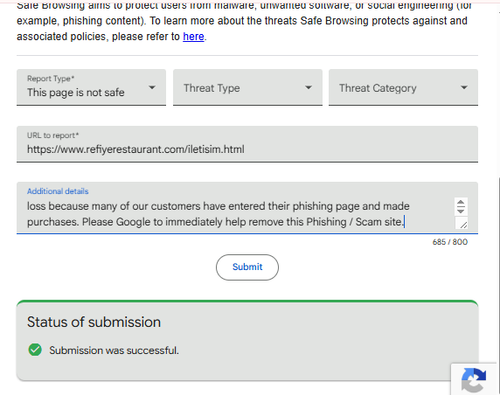Screen dimensions: 500x395
Task: Click the textarea scroll up arrow
Action: (461, 203)
